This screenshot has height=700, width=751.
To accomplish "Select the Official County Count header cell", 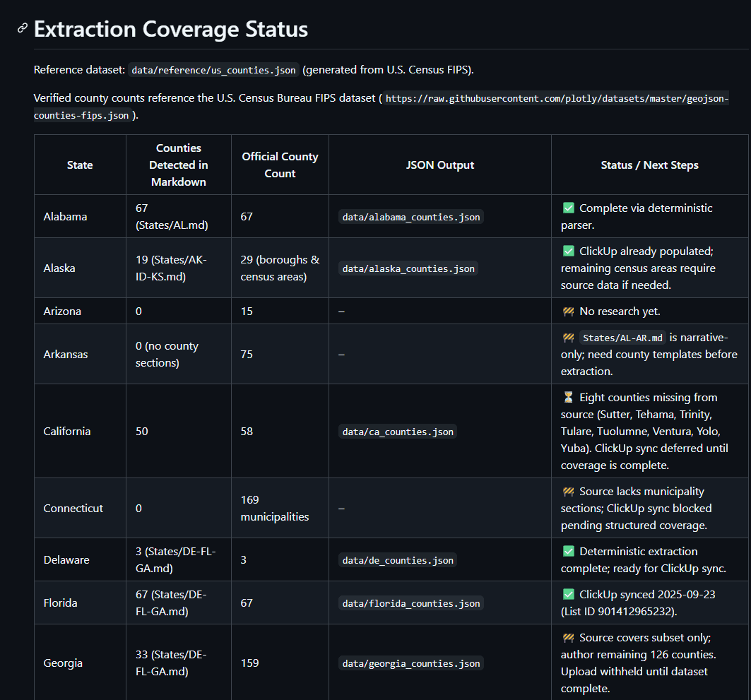I will 280,165.
